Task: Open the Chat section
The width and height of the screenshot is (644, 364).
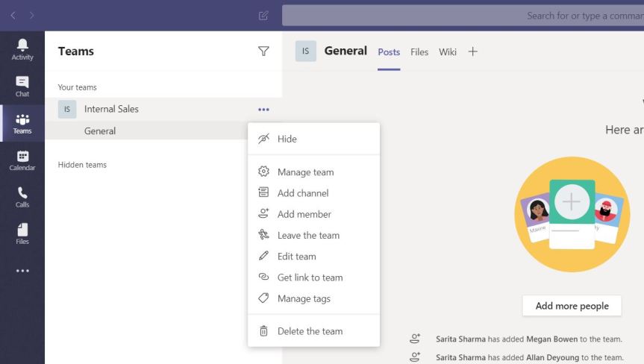Action: point(22,87)
